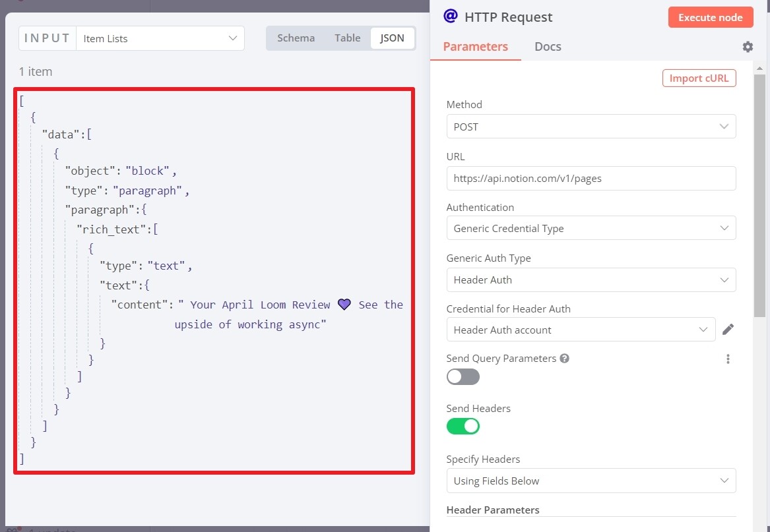The width and height of the screenshot is (770, 532).
Task: Click the Import cURL button
Action: [699, 78]
